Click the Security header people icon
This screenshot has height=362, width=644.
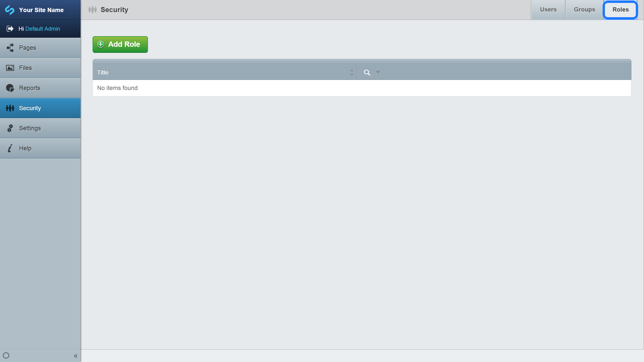[92, 10]
